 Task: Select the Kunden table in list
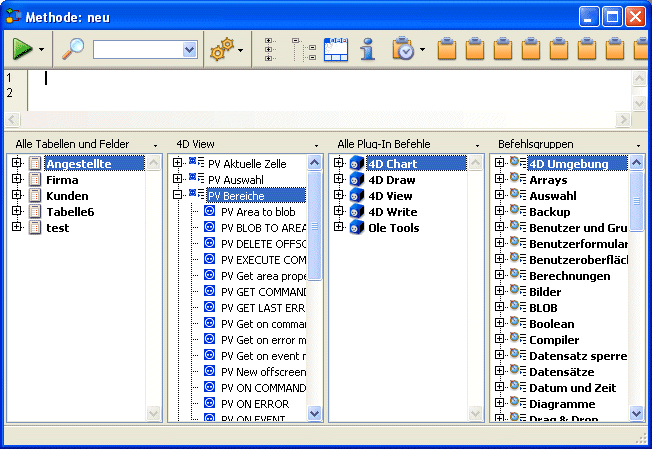coord(66,196)
